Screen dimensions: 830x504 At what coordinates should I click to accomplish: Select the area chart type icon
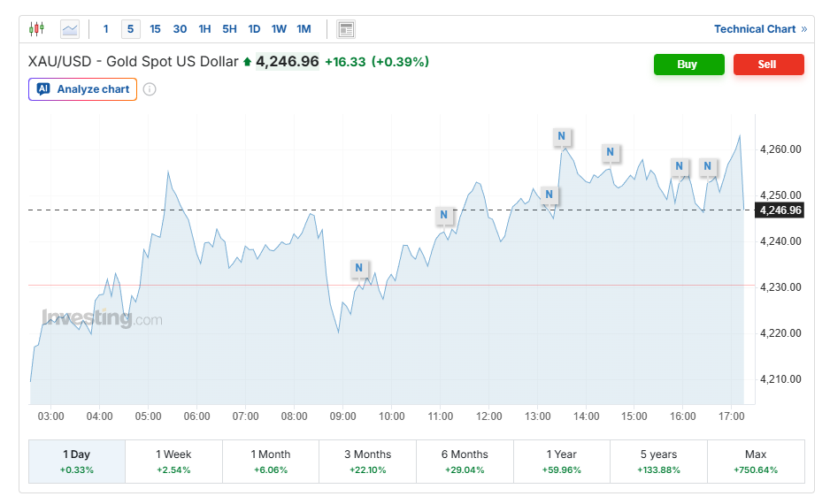click(x=70, y=29)
